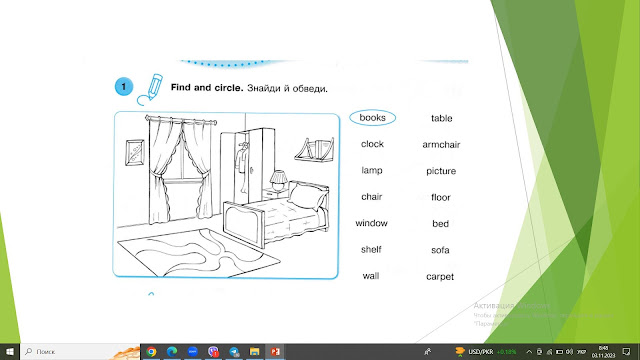Open Google Chrome from the taskbar
The height and width of the screenshot is (360, 640).
151,351
